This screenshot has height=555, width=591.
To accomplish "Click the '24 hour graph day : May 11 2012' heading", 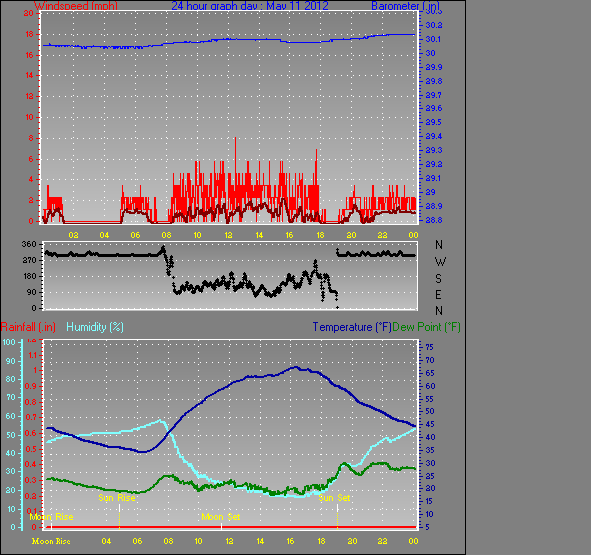I will pyautogui.click(x=250, y=6).
